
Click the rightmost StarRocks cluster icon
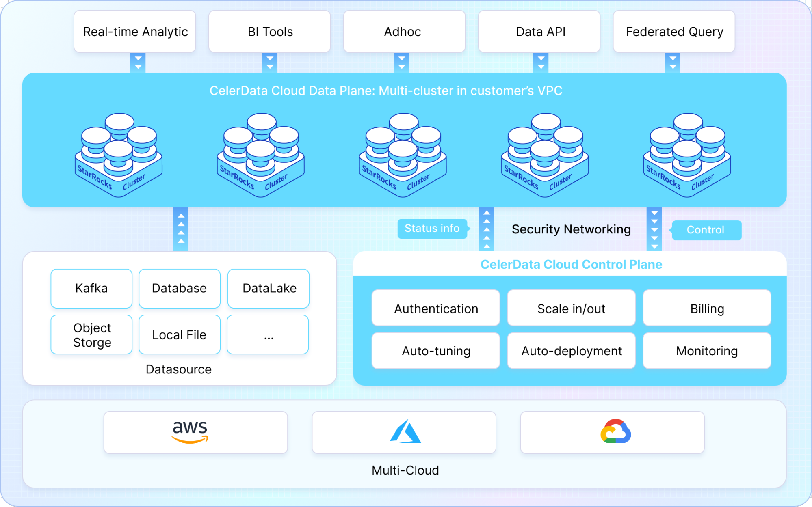click(x=687, y=155)
